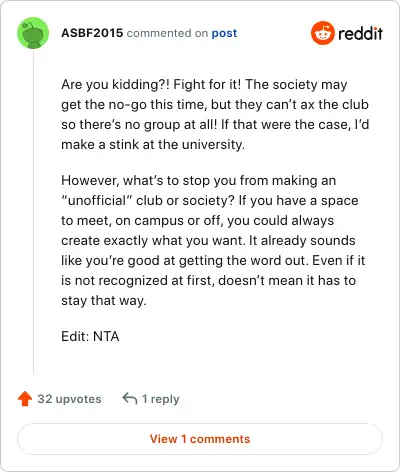400x472 pixels.
Task: Click the "Edit: NTA" text
Action: pos(90,336)
